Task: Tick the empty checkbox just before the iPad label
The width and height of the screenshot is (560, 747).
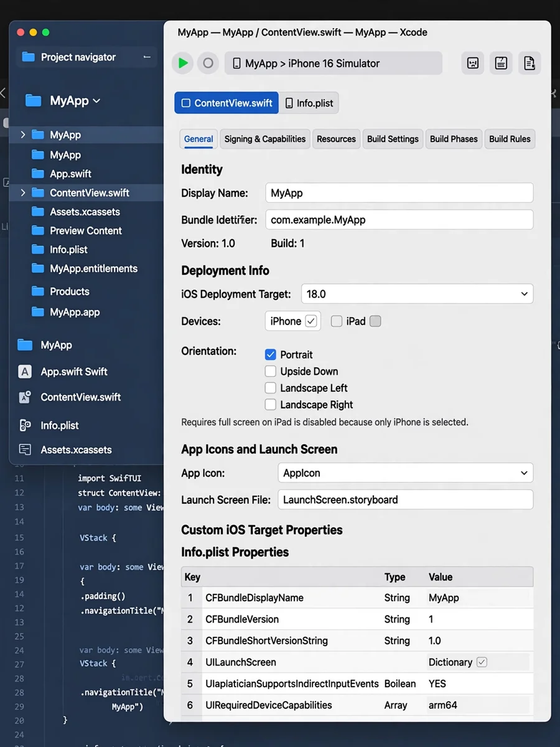Action: (337, 321)
